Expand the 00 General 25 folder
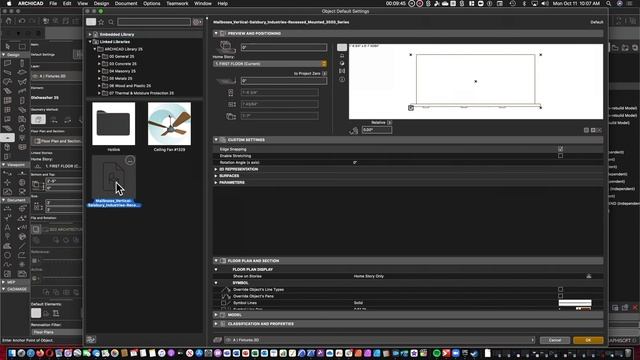The width and height of the screenshot is (640, 360). [x=99, y=56]
